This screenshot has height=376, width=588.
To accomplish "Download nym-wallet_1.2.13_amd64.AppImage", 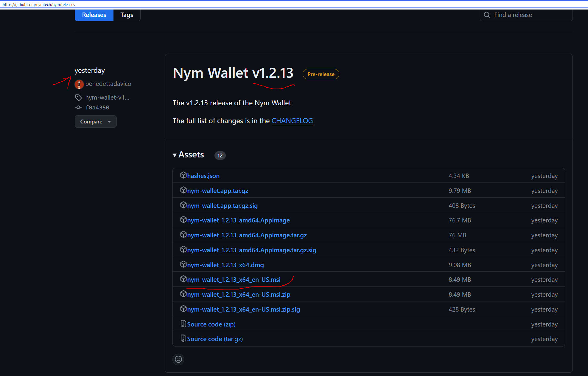I will (239, 220).
